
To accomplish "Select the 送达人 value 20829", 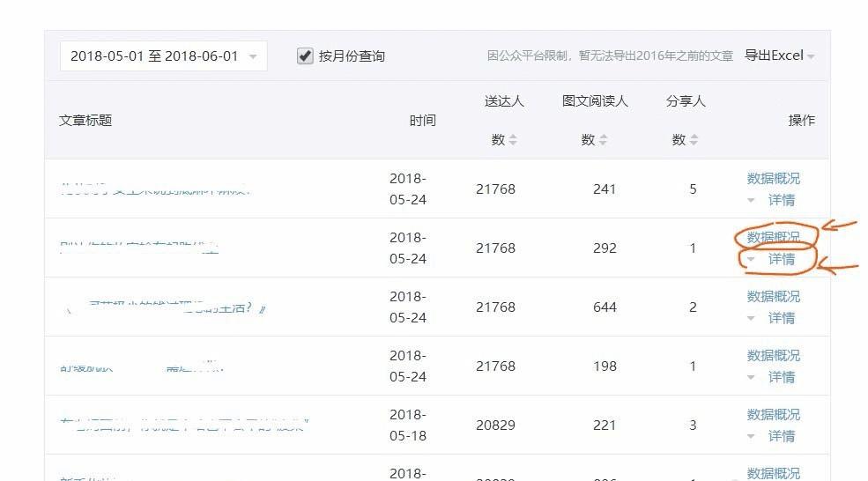I will click(x=495, y=425).
